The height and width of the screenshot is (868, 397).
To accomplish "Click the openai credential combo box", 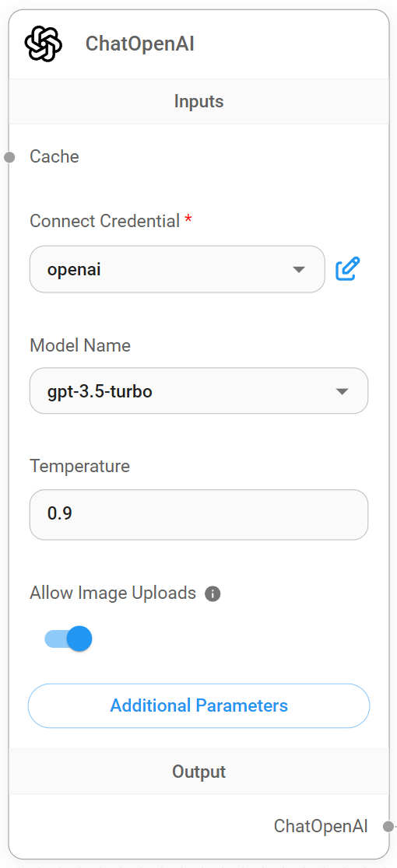I will point(177,269).
